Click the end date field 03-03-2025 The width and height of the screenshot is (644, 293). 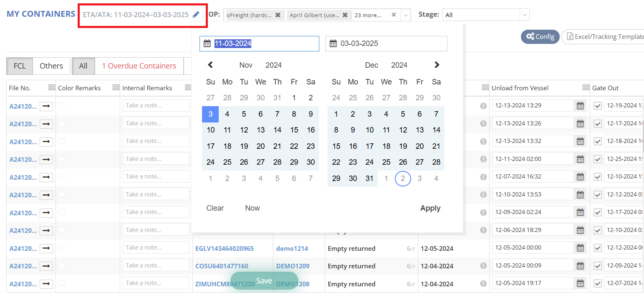coord(386,43)
